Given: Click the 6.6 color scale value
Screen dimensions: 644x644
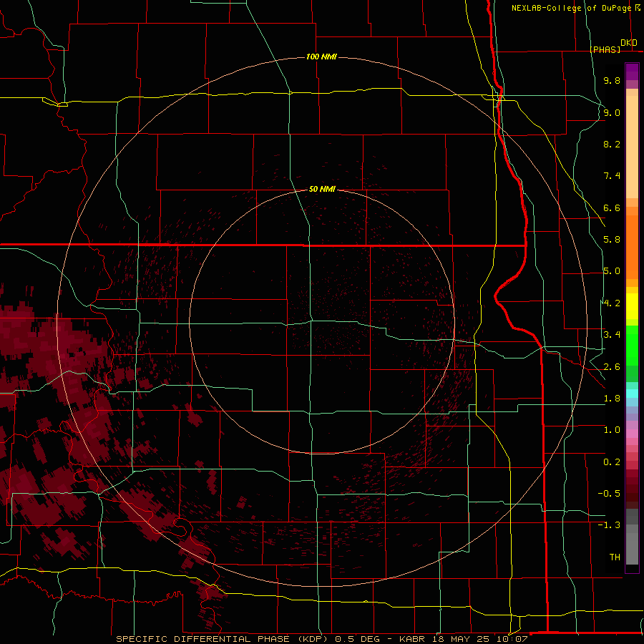Looking at the screenshot, I should pos(612,208).
